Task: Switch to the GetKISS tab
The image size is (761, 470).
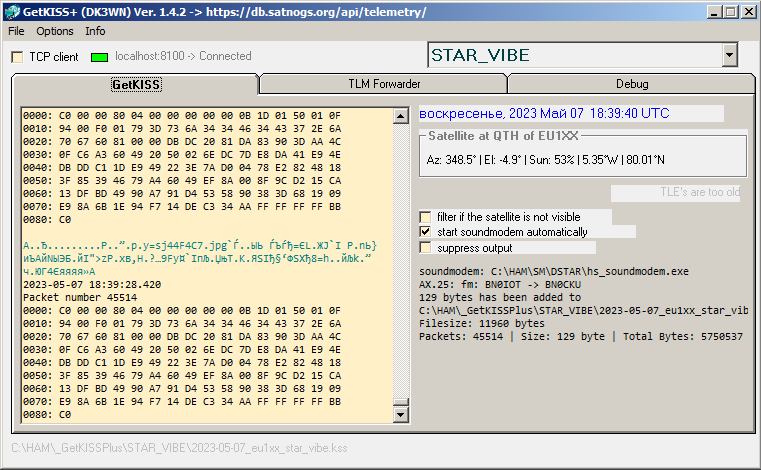Action: 136,84
